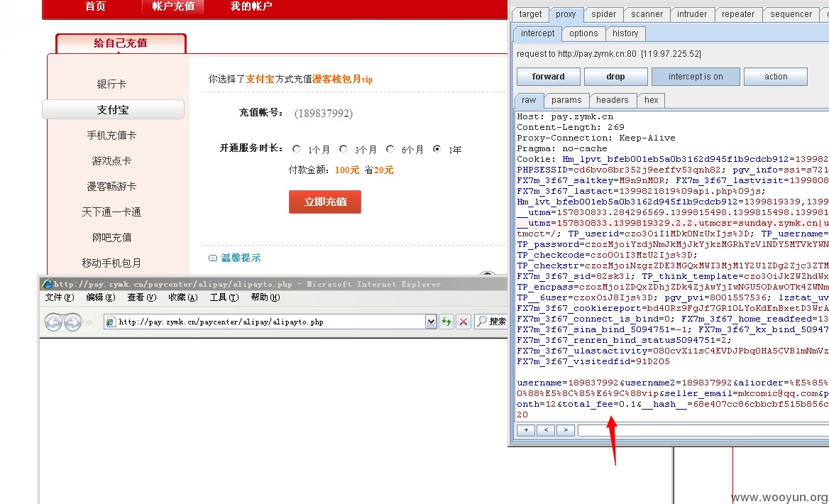Click the Burp next match arrow button
This screenshot has height=504, width=829.
(566, 430)
